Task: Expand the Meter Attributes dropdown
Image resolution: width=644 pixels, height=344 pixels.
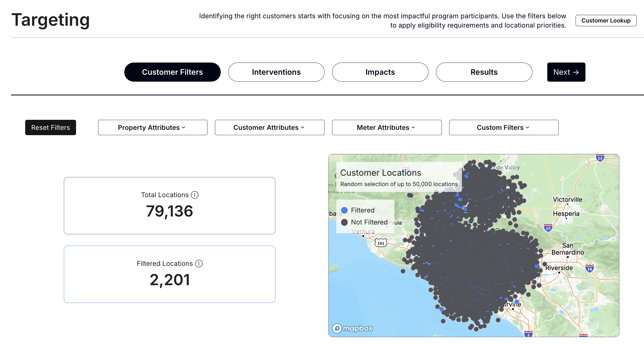Action: [387, 127]
